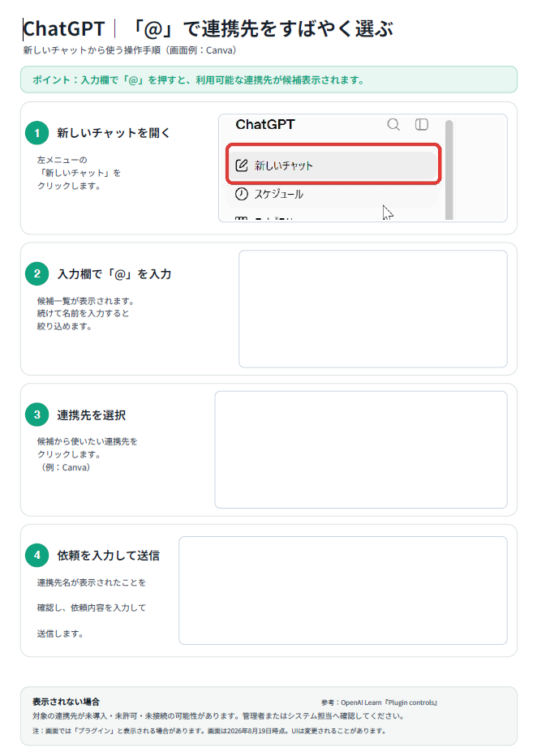Viewport: 537px width, 756px height.
Task: Click the new chat pencil icon
Action: (x=241, y=165)
